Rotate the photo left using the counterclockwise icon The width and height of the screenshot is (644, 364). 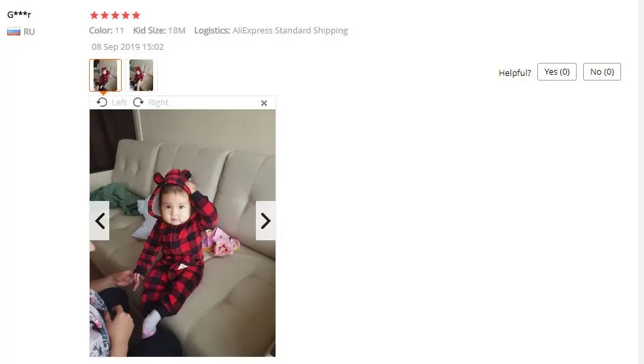pos(102,102)
